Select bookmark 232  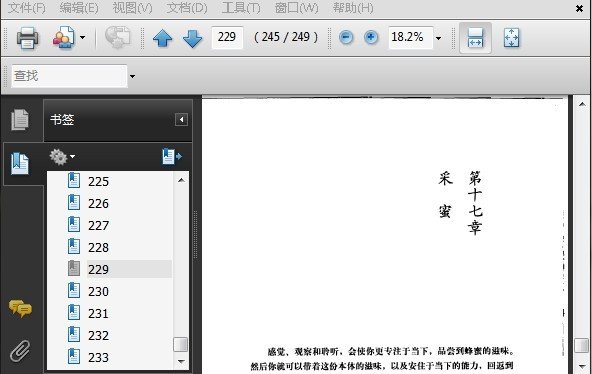[99, 336]
